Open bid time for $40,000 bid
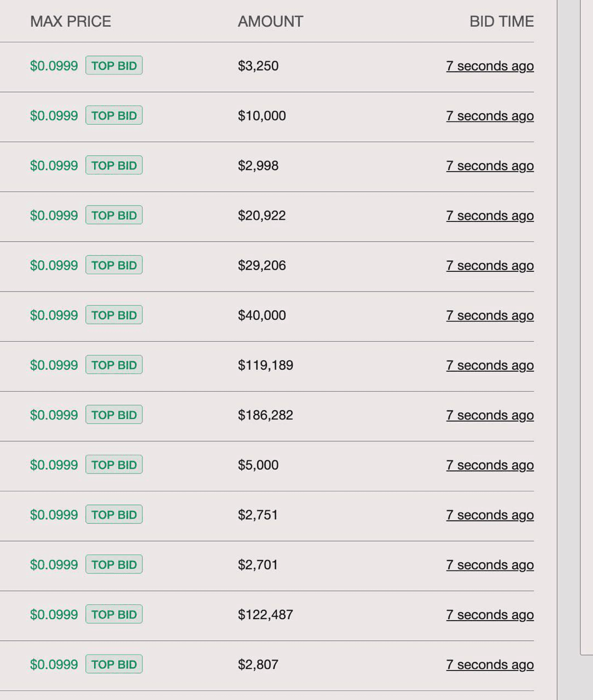Viewport: 593px width, 700px height. (490, 316)
